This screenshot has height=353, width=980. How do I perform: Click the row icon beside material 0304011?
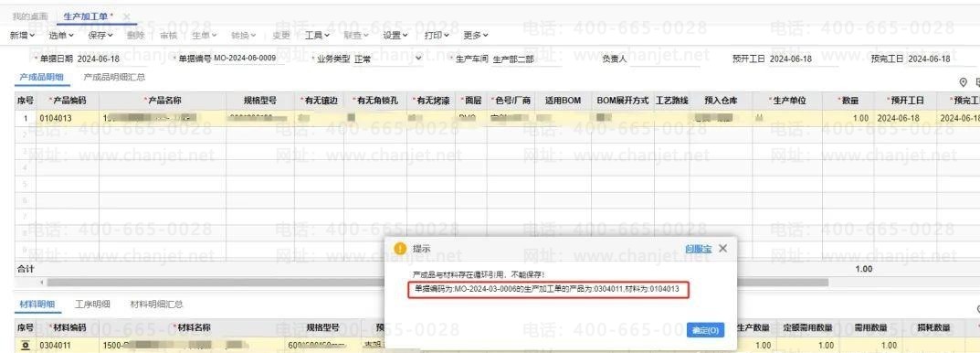[25, 345]
